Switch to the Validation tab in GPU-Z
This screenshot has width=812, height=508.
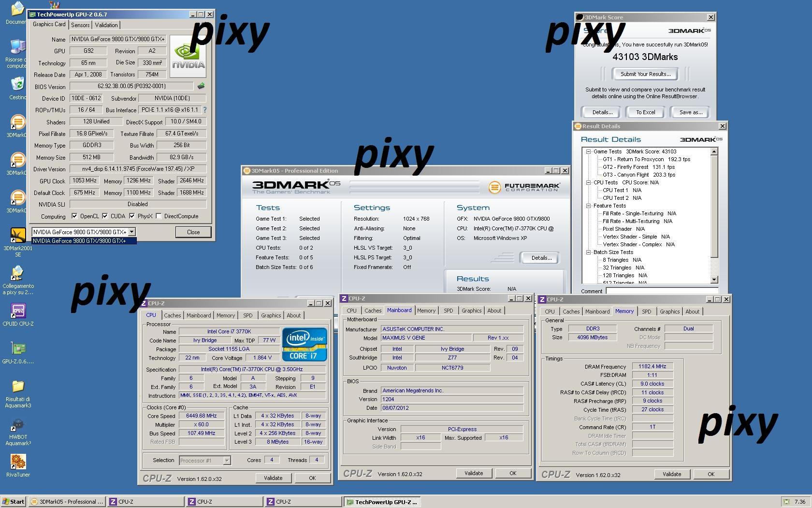point(106,25)
